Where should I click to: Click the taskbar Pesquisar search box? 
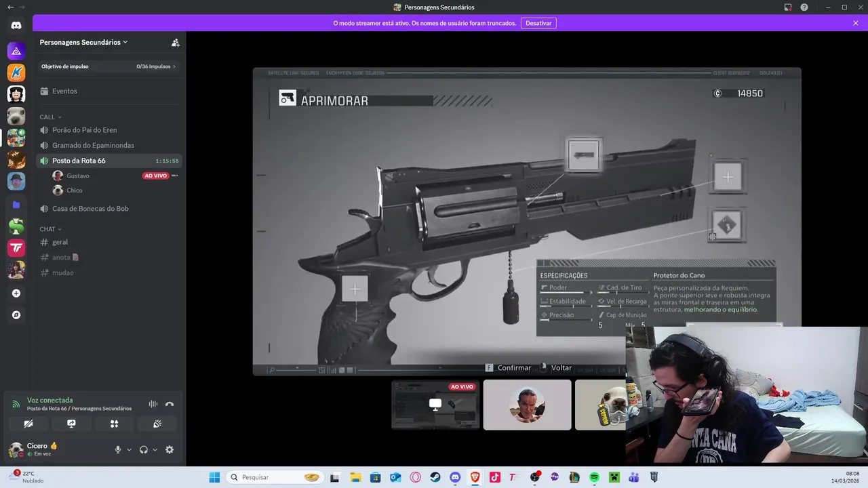pos(274,477)
